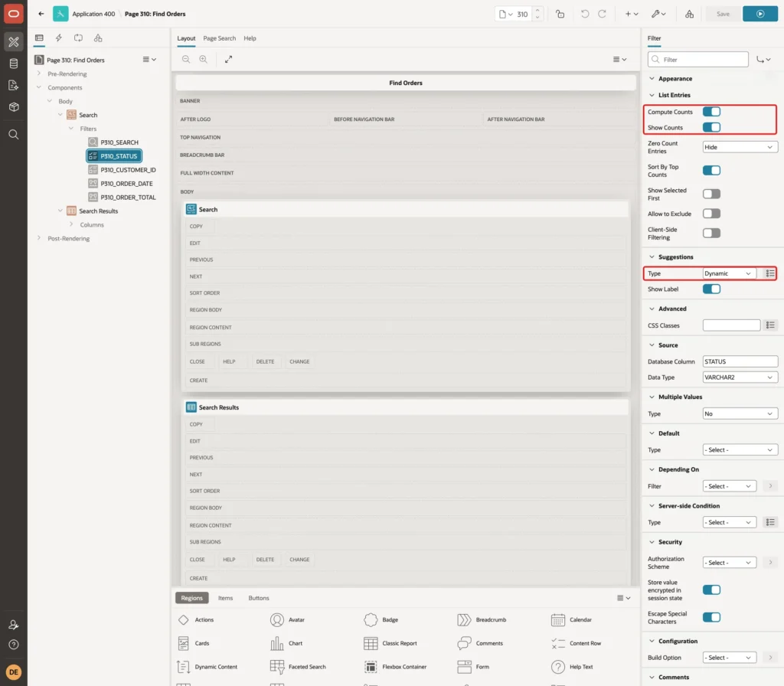Switch to Page Search tab
The width and height of the screenshot is (784, 686).
click(219, 38)
